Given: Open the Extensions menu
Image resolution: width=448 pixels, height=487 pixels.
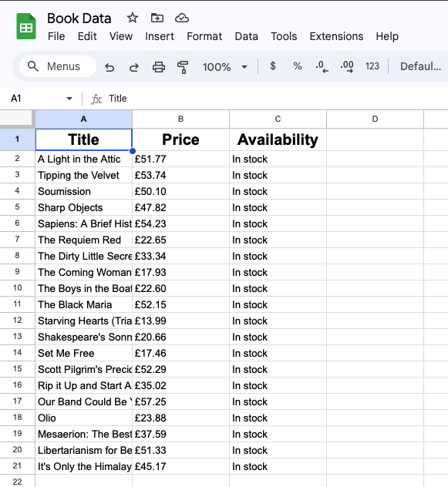Looking at the screenshot, I should pyautogui.click(x=336, y=36).
